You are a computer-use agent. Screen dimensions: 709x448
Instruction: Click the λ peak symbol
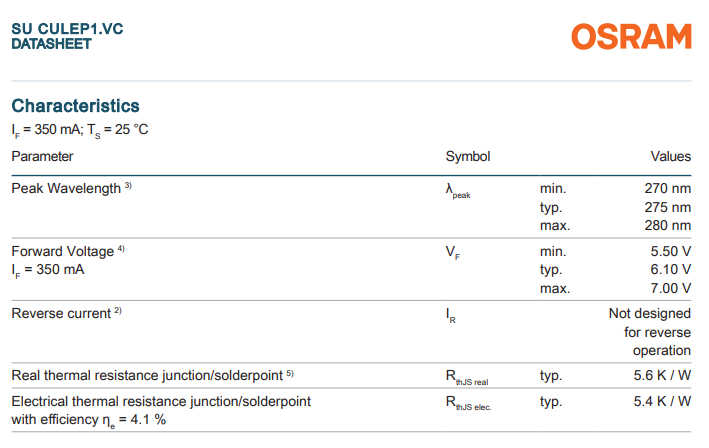click(457, 190)
